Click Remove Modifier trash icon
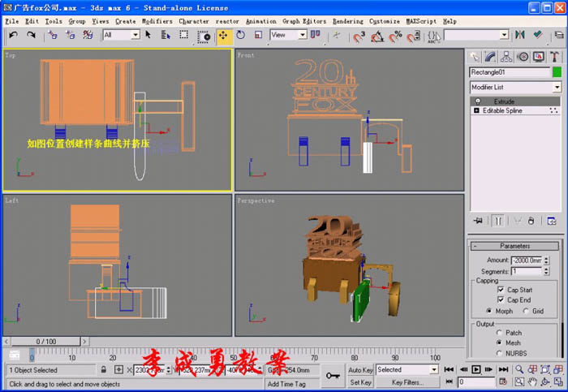Screen dimensions: 568x392 pos(531,221)
